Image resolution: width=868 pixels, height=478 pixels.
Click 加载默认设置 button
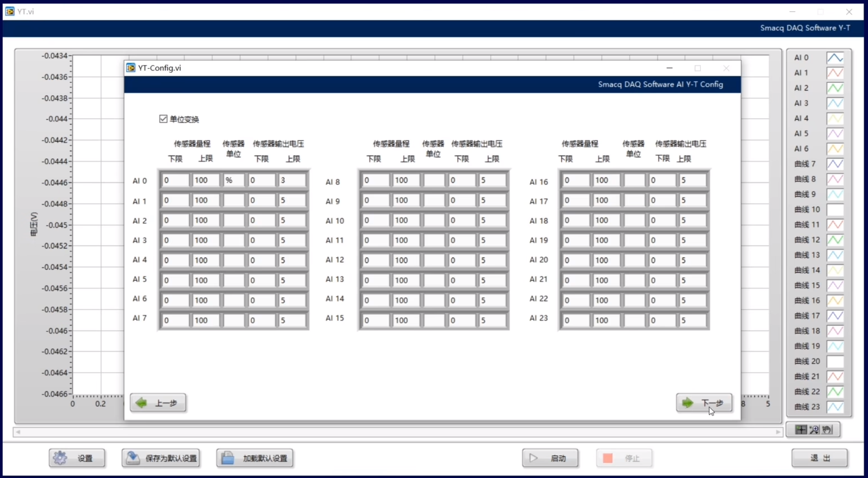pyautogui.click(x=255, y=458)
